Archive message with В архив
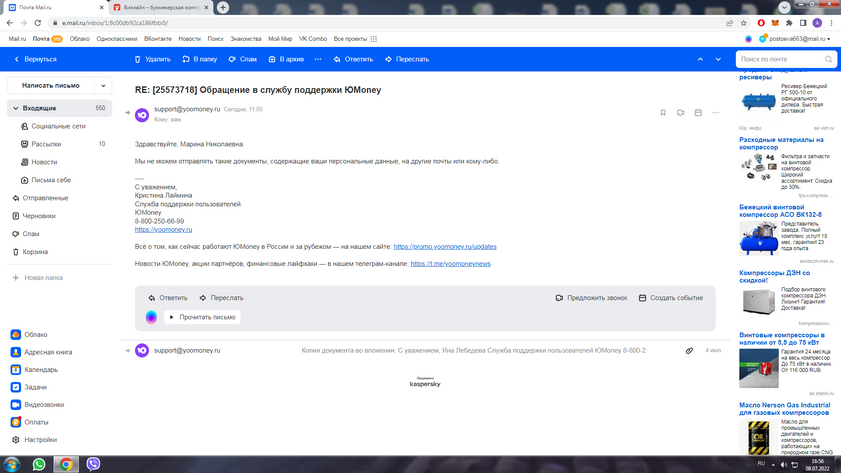This screenshot has height=473, width=841. (x=286, y=60)
